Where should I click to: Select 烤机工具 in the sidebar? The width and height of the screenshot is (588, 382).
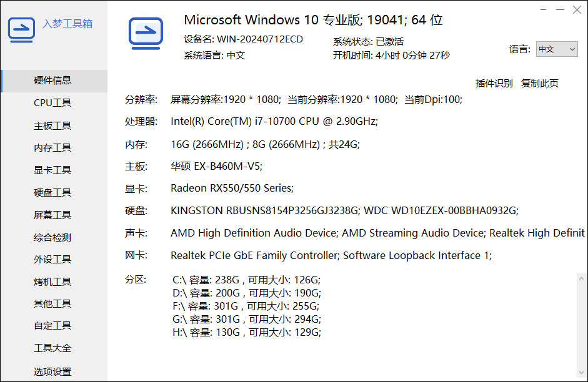(52, 282)
